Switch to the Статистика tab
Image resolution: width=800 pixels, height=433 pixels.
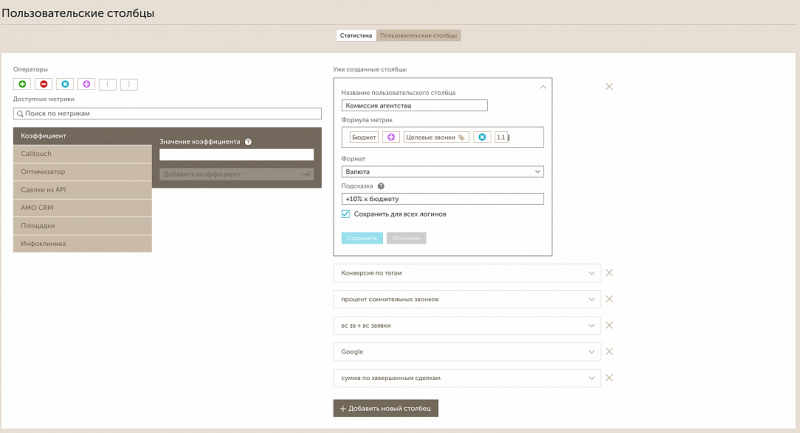[x=356, y=35]
